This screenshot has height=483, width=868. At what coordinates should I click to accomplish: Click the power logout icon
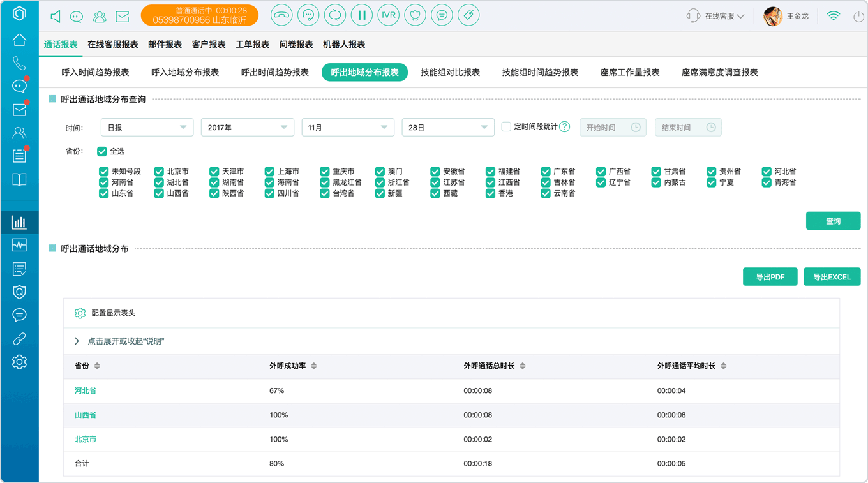pos(859,17)
